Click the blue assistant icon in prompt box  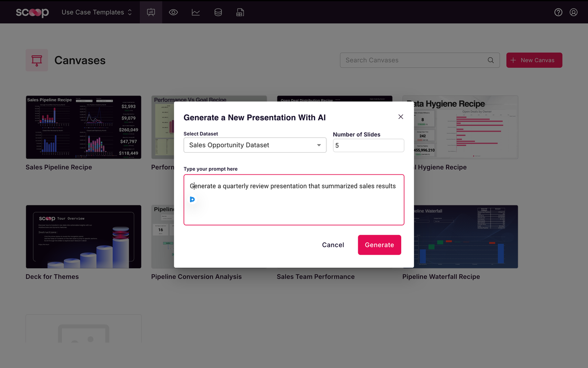coord(192,199)
